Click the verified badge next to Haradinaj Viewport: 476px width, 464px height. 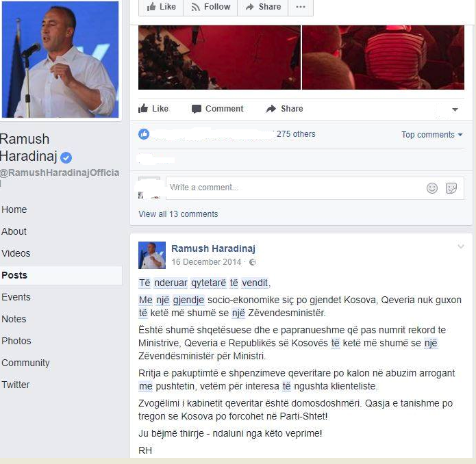pos(66,157)
